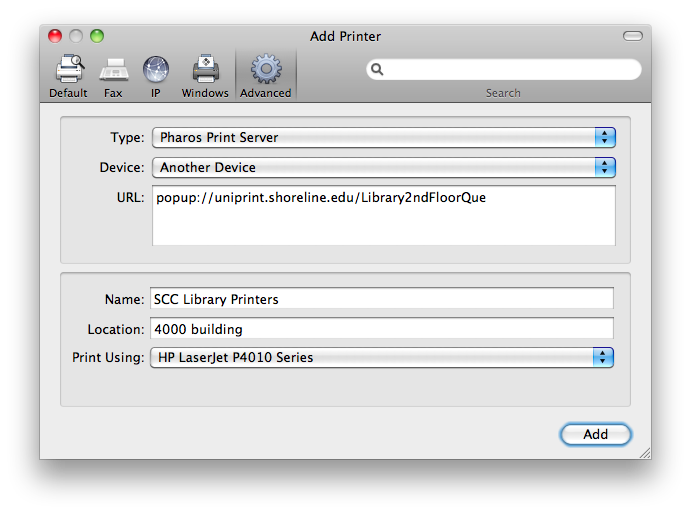Click the Print Using stepper arrows
Image resolution: width=691 pixels, height=514 pixels.
pyautogui.click(x=603, y=358)
